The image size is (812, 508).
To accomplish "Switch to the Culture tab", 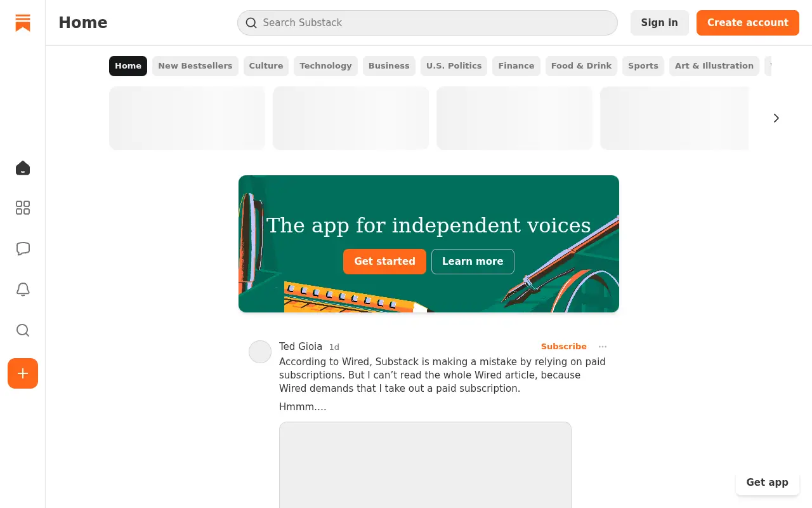I will 266,66.
